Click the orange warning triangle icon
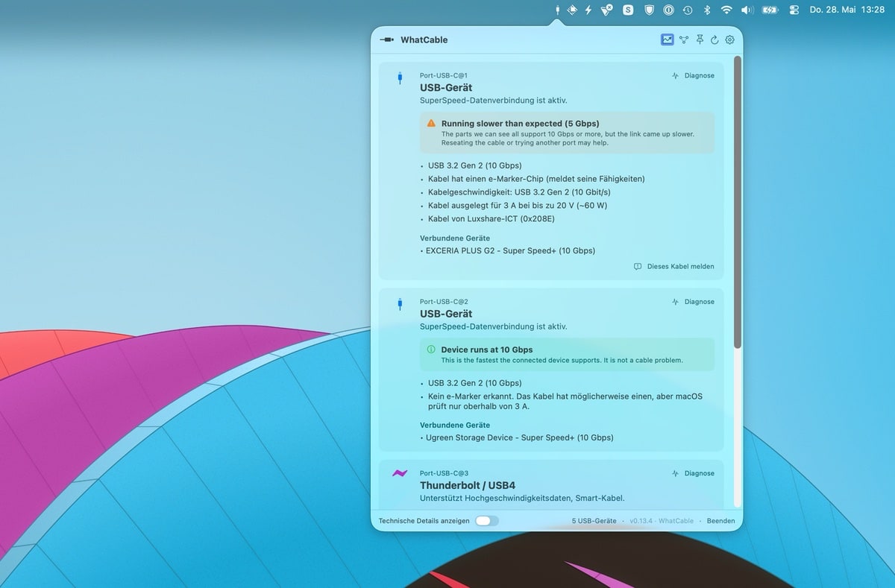The image size is (895, 588). pyautogui.click(x=431, y=123)
